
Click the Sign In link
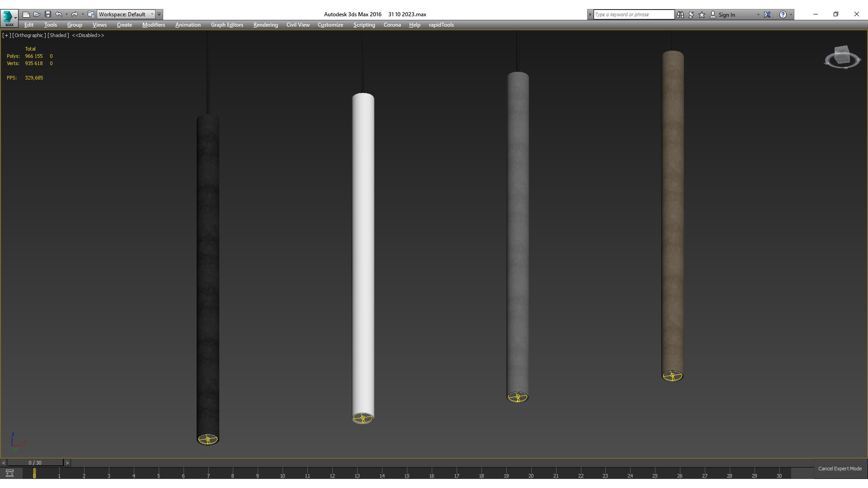[726, 14]
